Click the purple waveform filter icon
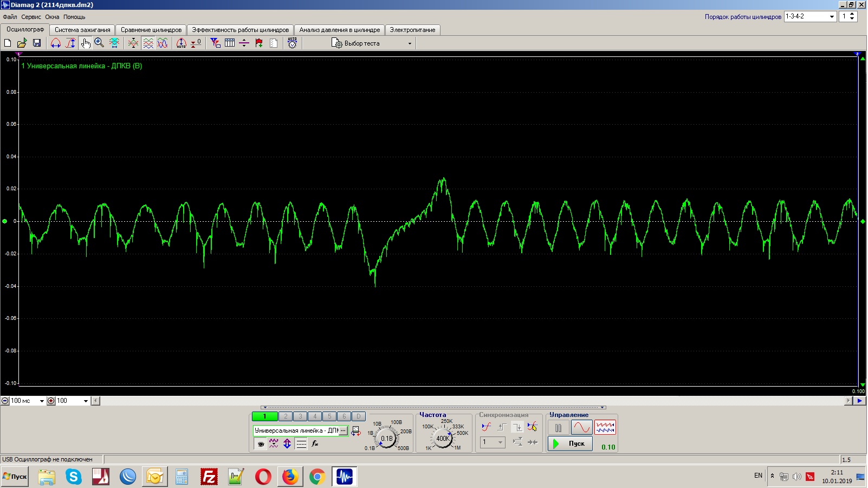 tap(274, 444)
